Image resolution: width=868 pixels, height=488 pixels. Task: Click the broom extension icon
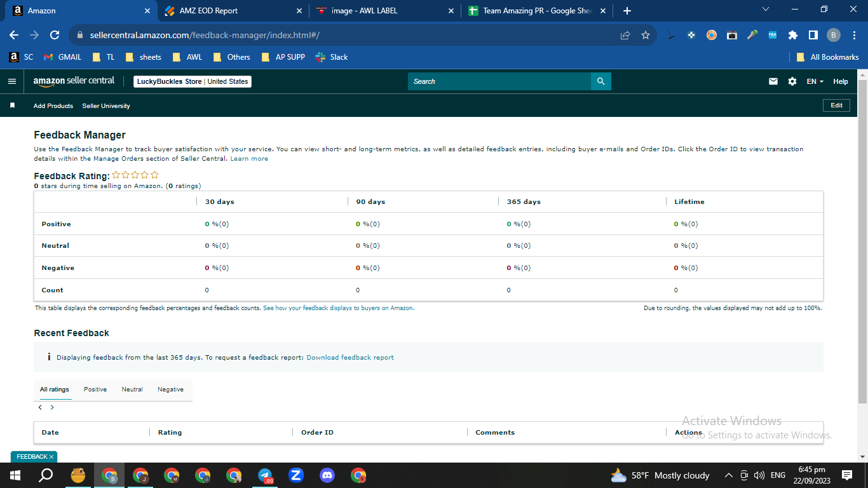pyautogui.click(x=671, y=35)
